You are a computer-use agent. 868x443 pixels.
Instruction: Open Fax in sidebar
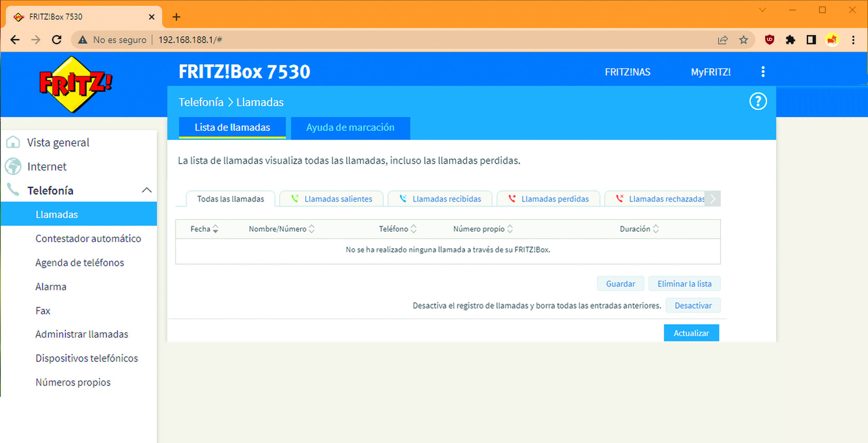(x=43, y=310)
